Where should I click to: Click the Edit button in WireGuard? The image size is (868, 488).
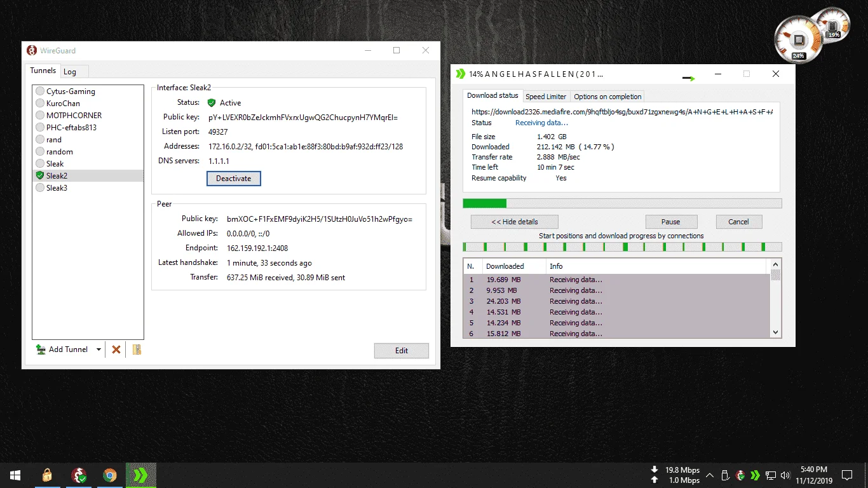[x=402, y=351]
